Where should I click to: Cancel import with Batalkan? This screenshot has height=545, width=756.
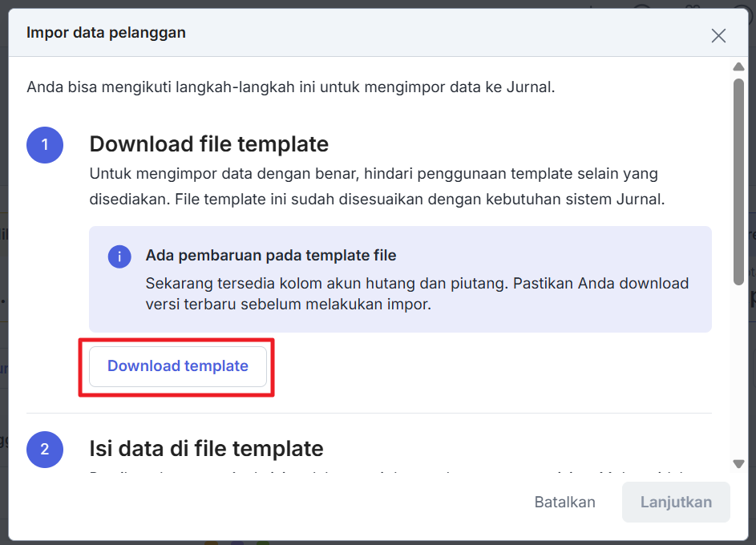coord(564,503)
